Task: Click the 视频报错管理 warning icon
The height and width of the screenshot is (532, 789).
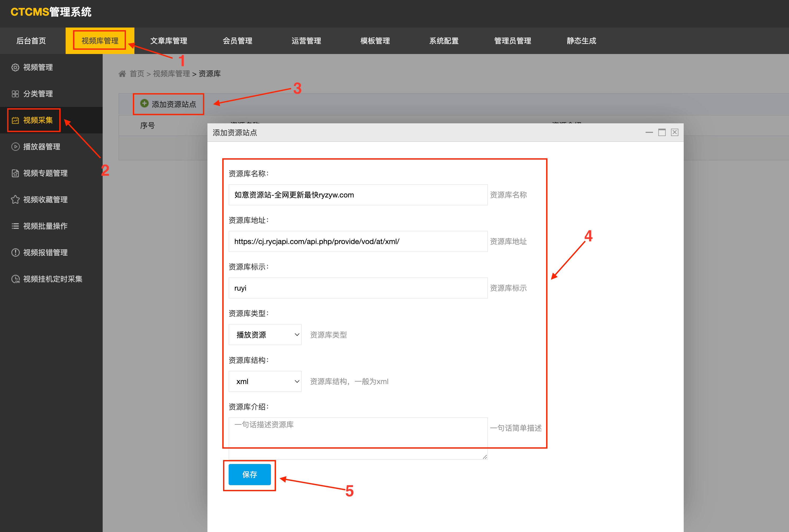Action: click(x=15, y=253)
